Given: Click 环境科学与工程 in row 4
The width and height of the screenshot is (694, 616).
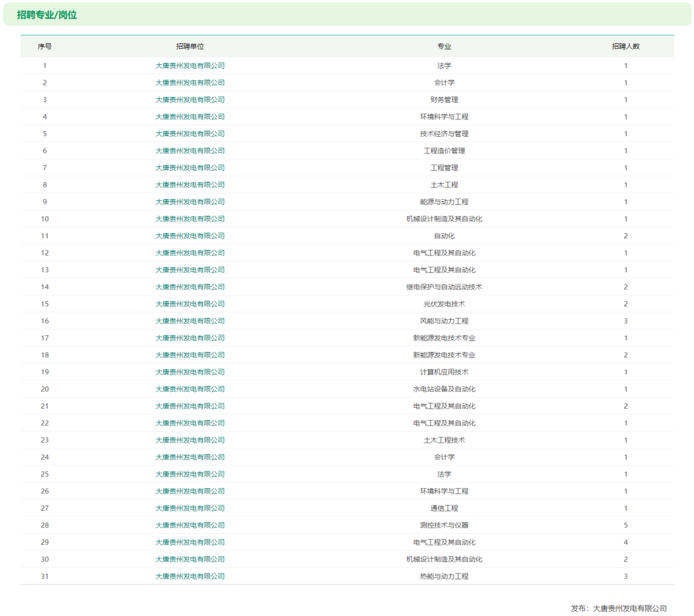Looking at the screenshot, I should click(445, 117).
